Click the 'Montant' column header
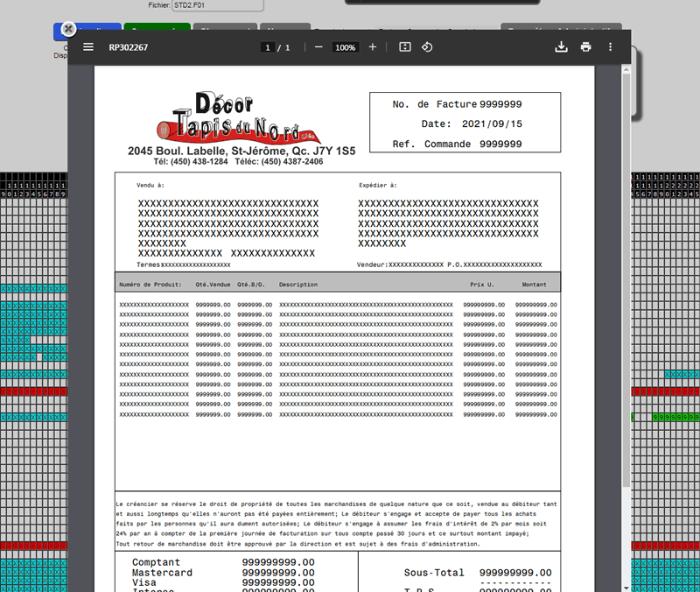This screenshot has height=592, width=700. point(534,284)
